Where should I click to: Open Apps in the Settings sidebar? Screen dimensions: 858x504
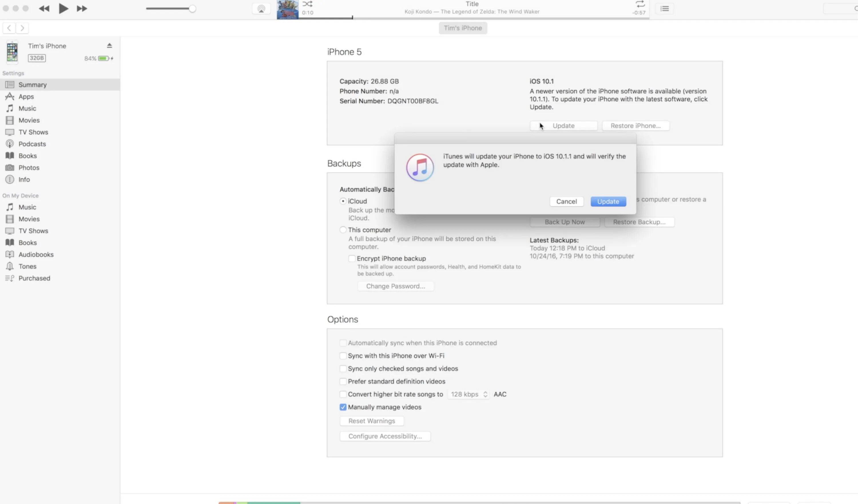26,97
